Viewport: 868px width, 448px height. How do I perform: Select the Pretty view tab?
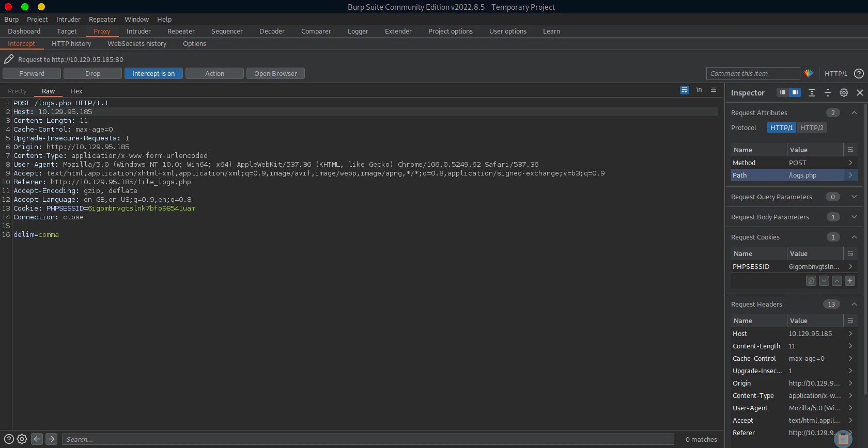click(17, 91)
